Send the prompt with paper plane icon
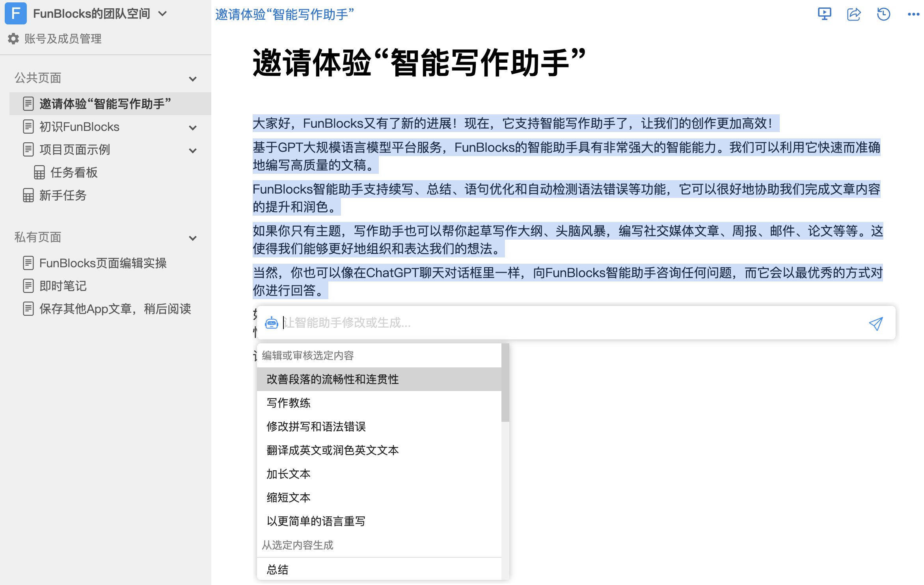 pyautogui.click(x=876, y=324)
